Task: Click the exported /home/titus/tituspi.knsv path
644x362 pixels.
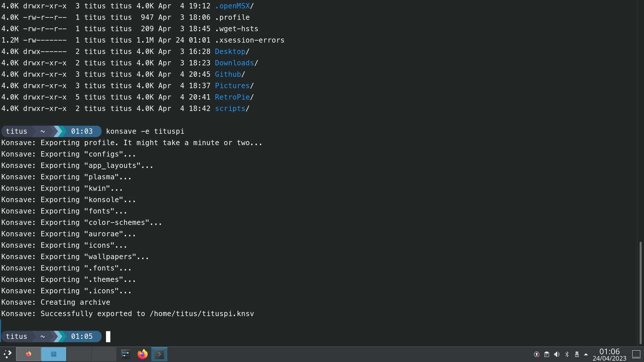Action: (202, 314)
